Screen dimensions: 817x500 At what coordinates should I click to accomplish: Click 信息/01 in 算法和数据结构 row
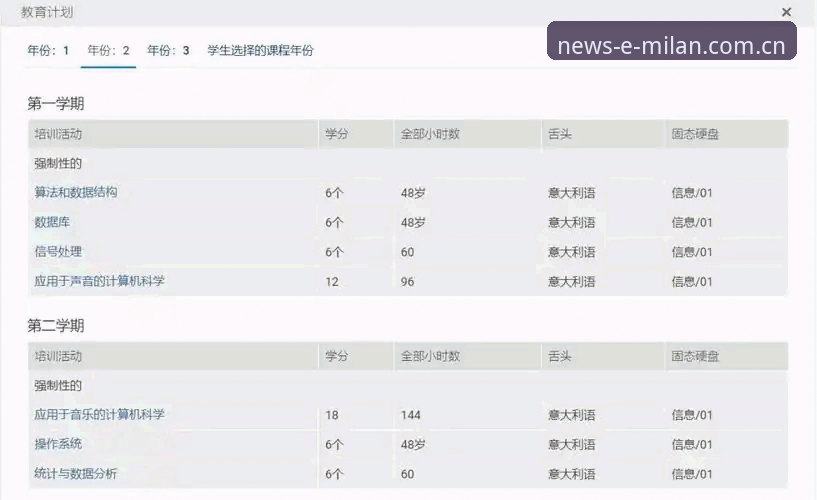[692, 193]
